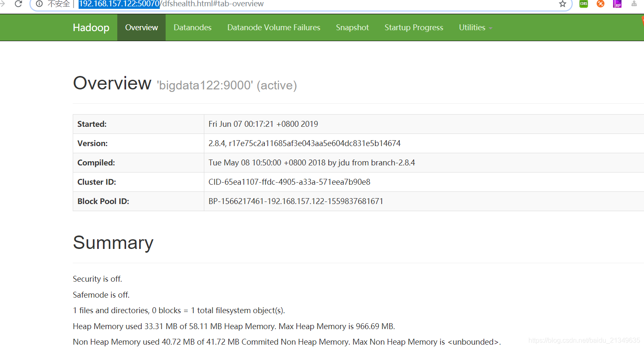
Task: Select the CID-65ea1107 cluster ID value
Action: pos(289,182)
